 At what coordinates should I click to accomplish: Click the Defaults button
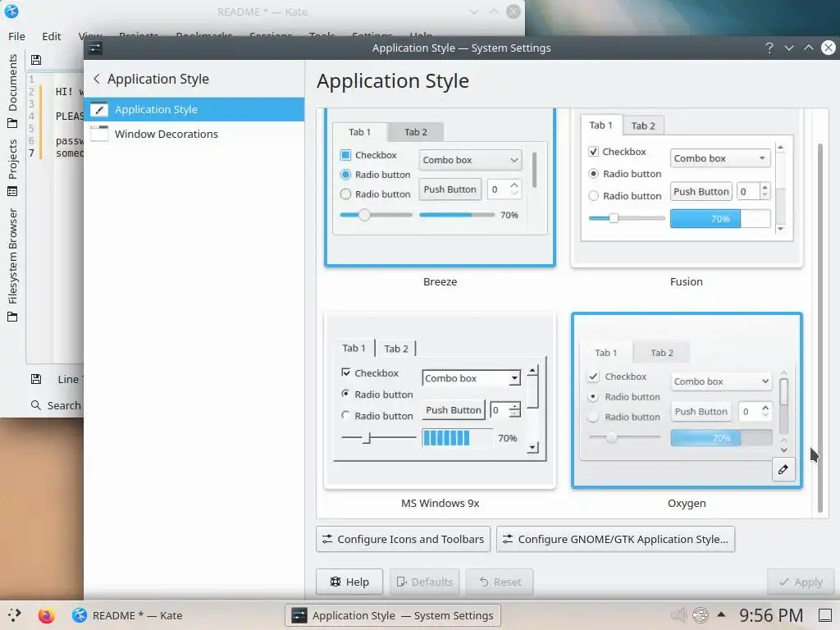(424, 582)
